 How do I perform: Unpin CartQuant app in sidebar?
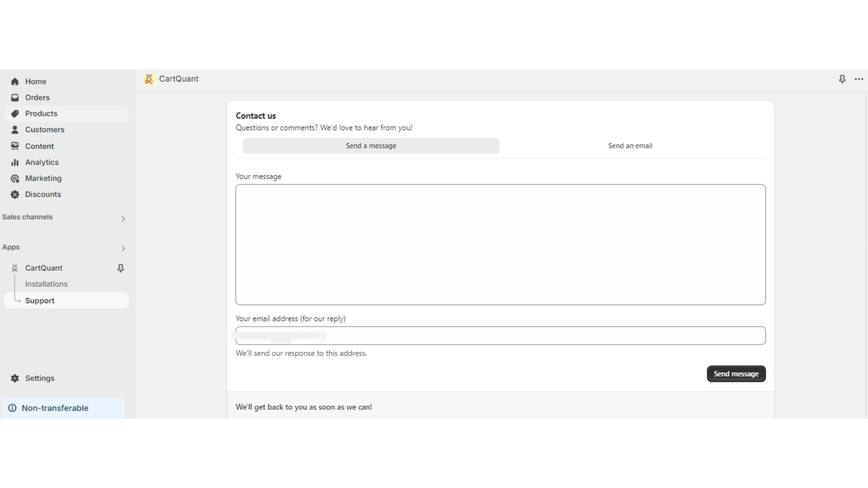pyautogui.click(x=120, y=268)
